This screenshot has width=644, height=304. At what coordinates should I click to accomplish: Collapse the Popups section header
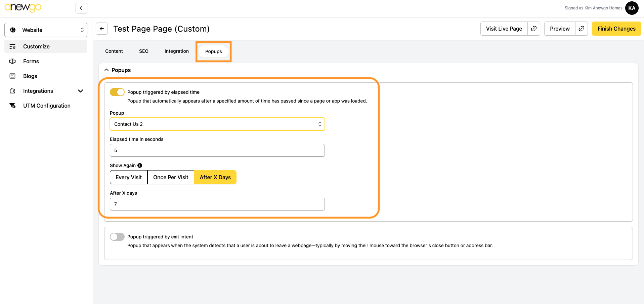(118, 70)
